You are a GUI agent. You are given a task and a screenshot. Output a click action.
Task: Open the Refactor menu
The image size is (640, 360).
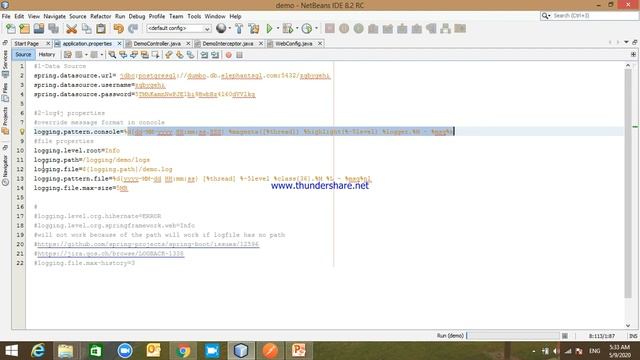(x=100, y=16)
